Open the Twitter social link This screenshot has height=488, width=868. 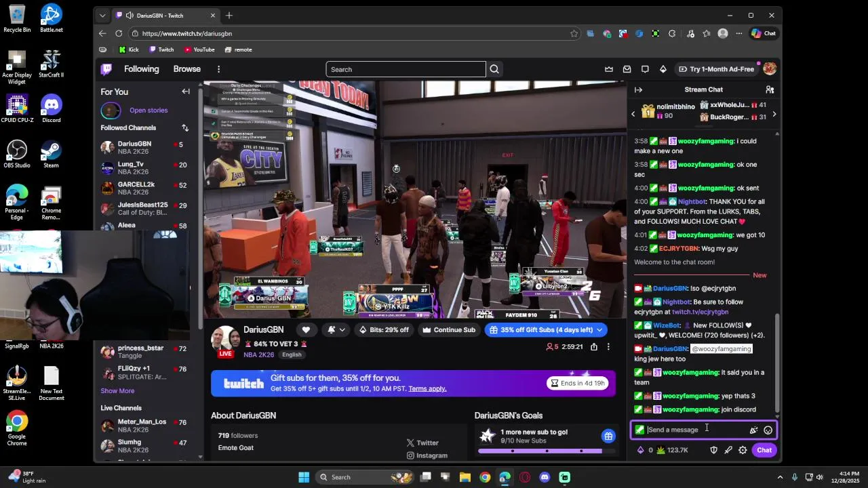(422, 443)
